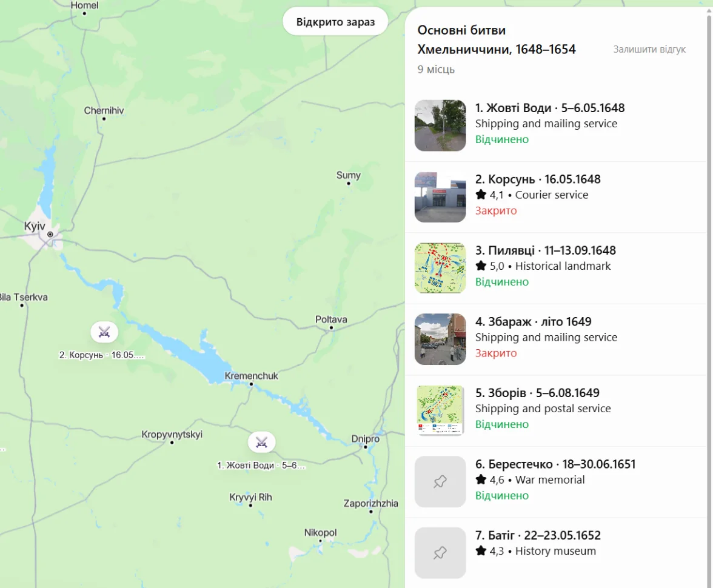Click the map label '2. Корсунь · 16.05....'
Screen dimensions: 713x588
[x=101, y=355]
